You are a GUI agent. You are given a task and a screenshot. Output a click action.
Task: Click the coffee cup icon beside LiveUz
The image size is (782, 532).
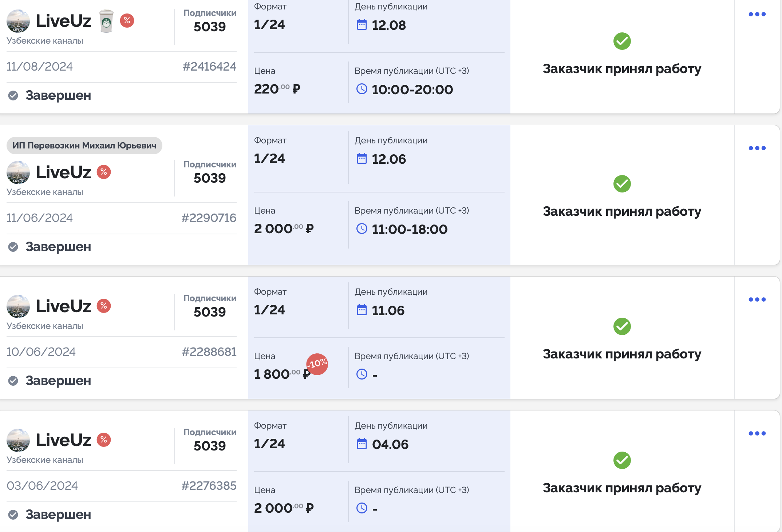coord(106,21)
